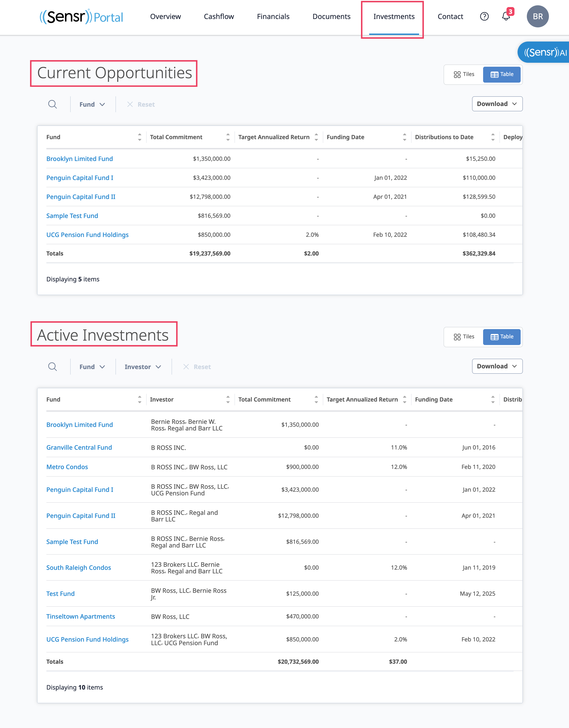Sort Current Opportunities by Funding Date
This screenshot has width=569, height=728.
[x=405, y=137]
